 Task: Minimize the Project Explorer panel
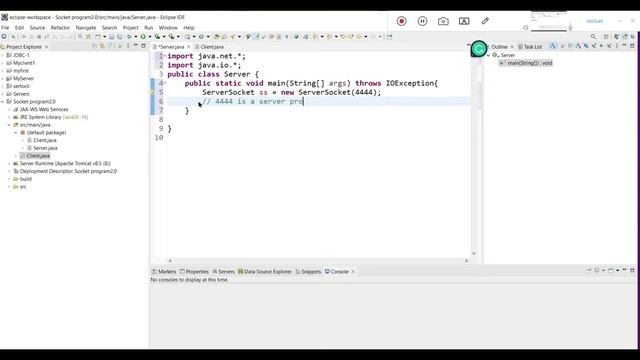pyautogui.click(x=136, y=46)
